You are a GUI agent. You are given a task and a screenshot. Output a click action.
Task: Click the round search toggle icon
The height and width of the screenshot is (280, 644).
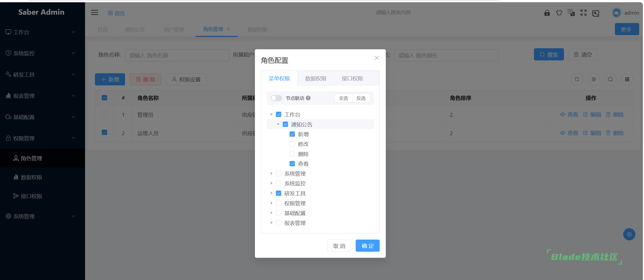click(610, 79)
